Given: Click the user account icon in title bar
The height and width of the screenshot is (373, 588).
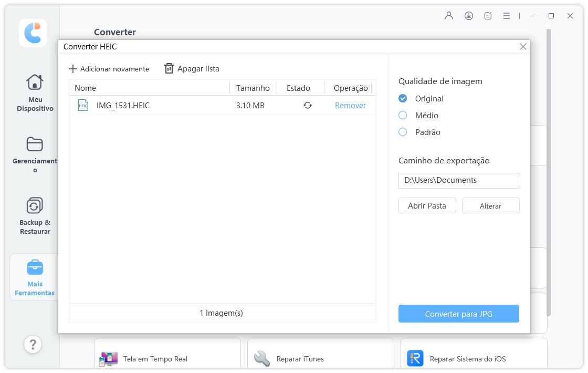Looking at the screenshot, I should (448, 16).
